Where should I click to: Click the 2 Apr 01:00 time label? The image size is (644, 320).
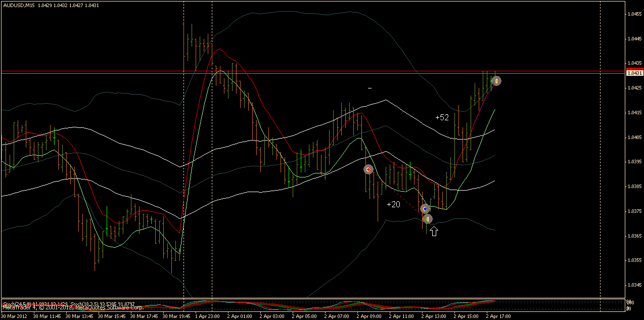point(240,316)
